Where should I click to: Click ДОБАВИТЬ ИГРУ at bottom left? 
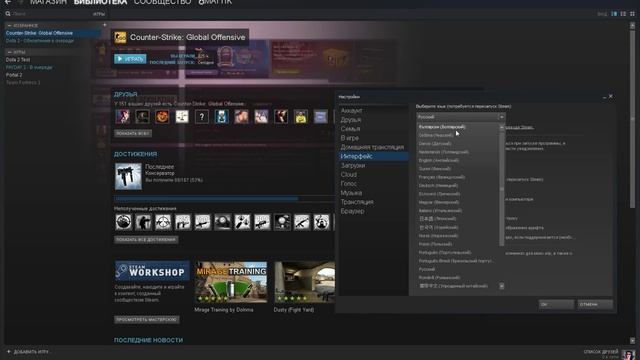tap(31, 352)
